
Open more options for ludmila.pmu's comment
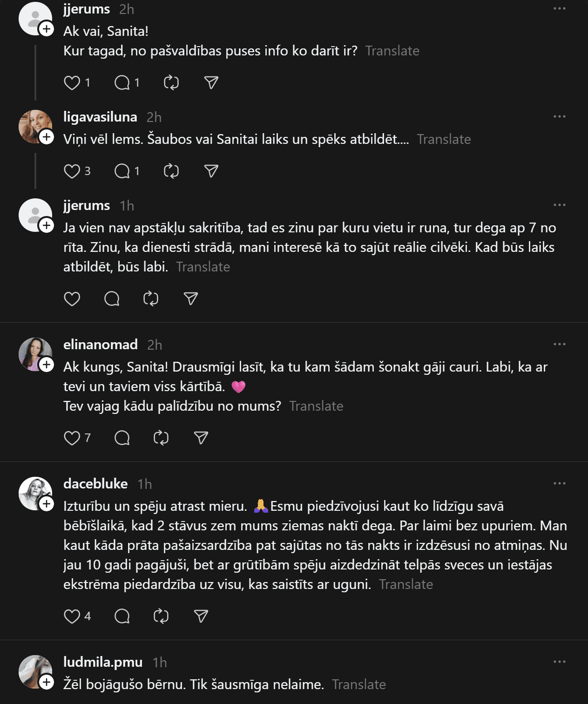point(559,662)
